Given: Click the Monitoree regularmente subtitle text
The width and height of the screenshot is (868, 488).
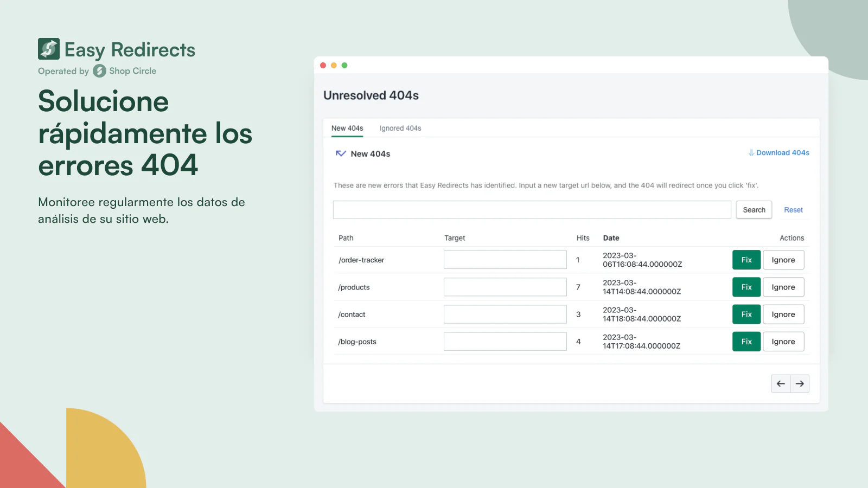Looking at the screenshot, I should tap(142, 210).
